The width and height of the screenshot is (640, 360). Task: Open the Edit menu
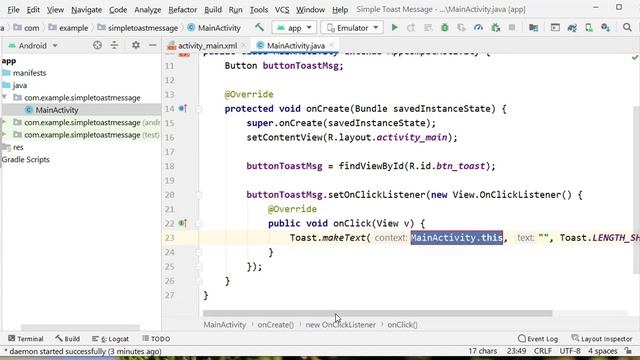point(33,9)
